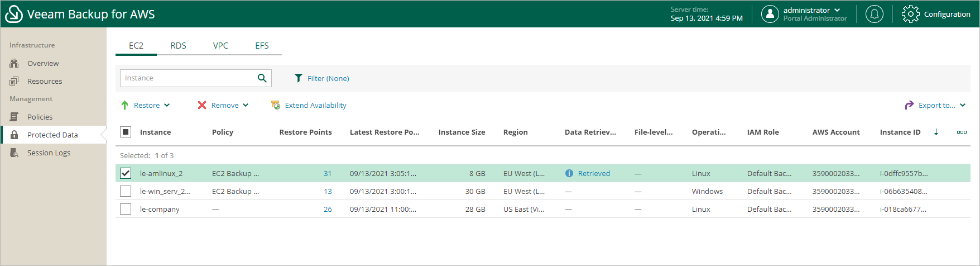This screenshot has height=266, width=980.
Task: Click Filter (None) link
Action: pos(328,78)
